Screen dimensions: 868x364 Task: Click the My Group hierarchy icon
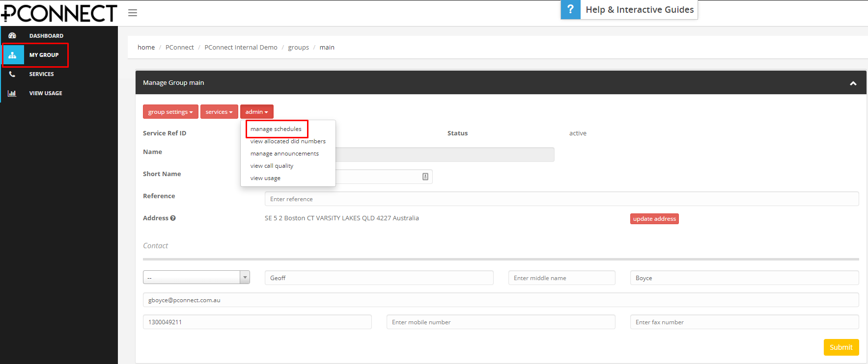point(13,55)
